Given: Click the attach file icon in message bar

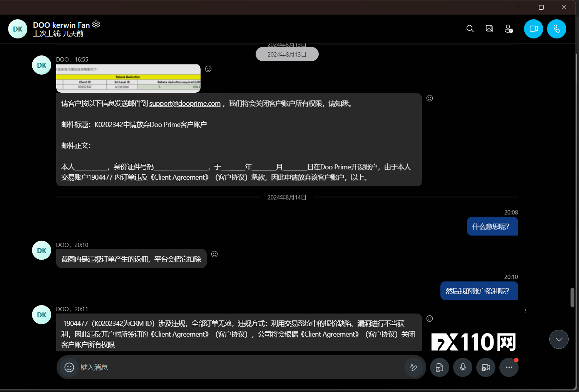Looking at the screenshot, I should click(x=439, y=367).
